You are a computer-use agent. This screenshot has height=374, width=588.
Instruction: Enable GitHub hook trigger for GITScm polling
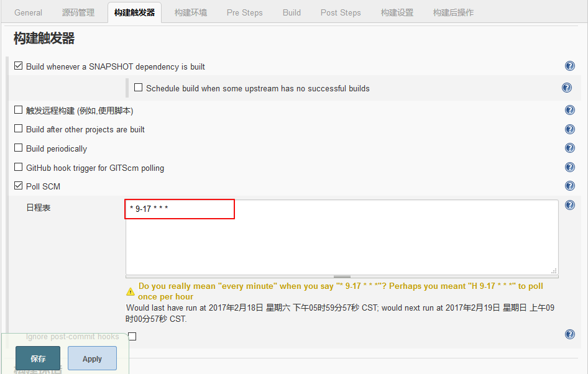click(18, 166)
